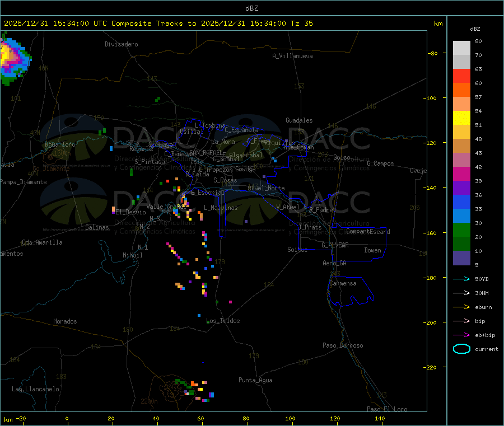Click the G_Campos map label
Image resolution: width=504 pixels, height=426 pixels.
[380, 163]
